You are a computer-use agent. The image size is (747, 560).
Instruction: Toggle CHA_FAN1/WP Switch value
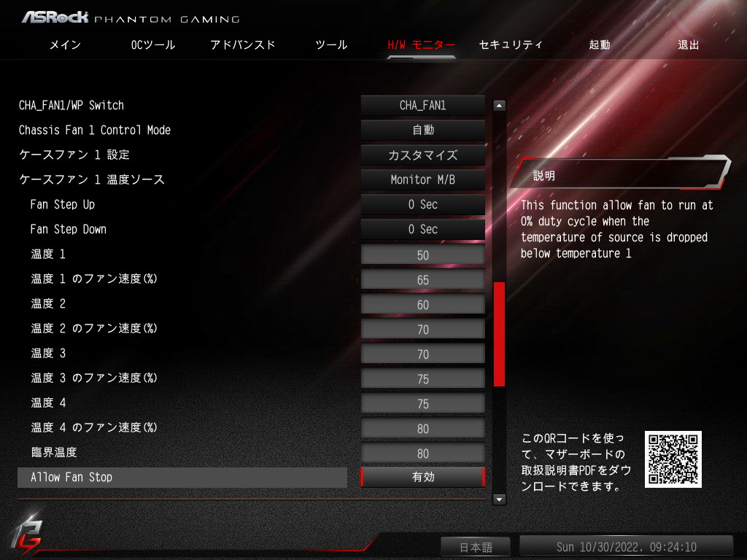(x=422, y=105)
